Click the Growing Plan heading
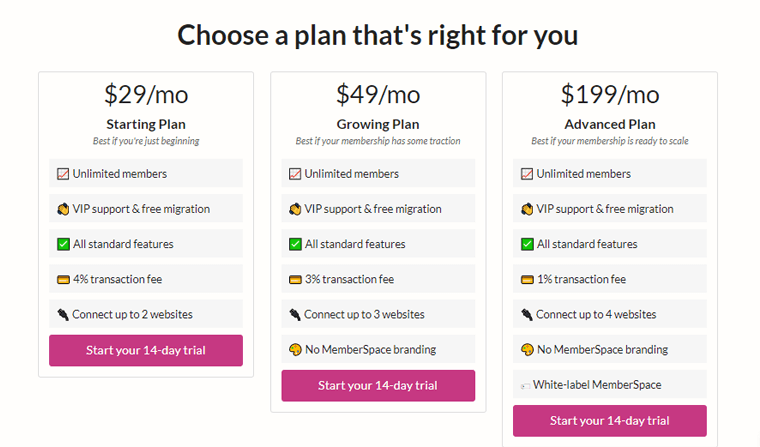Screen dimensions: 760x447 pos(378,125)
